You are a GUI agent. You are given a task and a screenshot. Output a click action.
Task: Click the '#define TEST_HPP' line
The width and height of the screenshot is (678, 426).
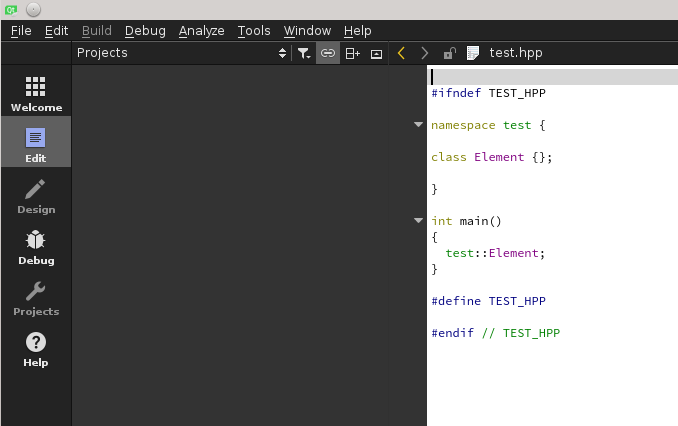488,301
